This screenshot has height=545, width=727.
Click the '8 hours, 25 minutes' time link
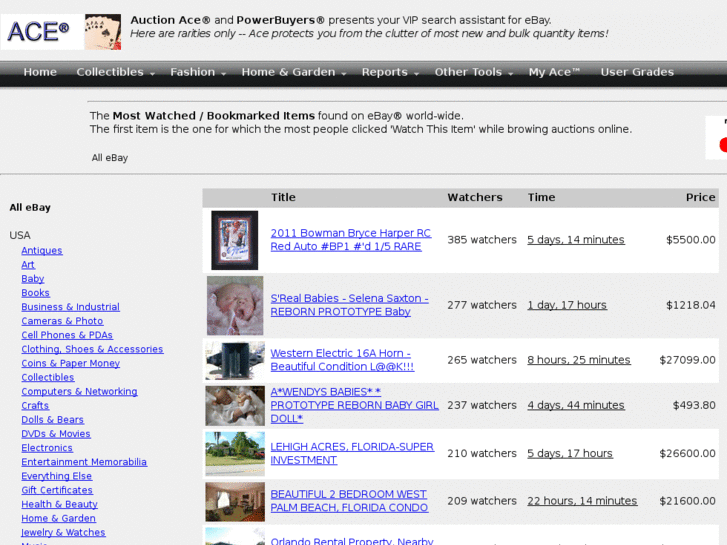[579, 360]
